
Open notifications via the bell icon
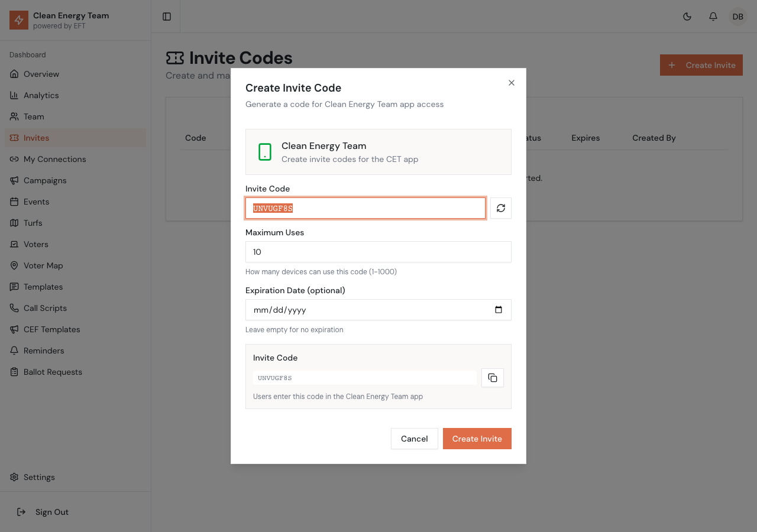pyautogui.click(x=713, y=17)
